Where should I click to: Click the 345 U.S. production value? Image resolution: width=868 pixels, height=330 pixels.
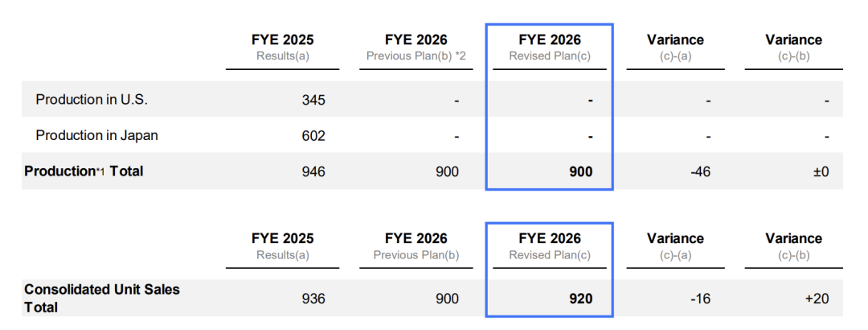313,101
